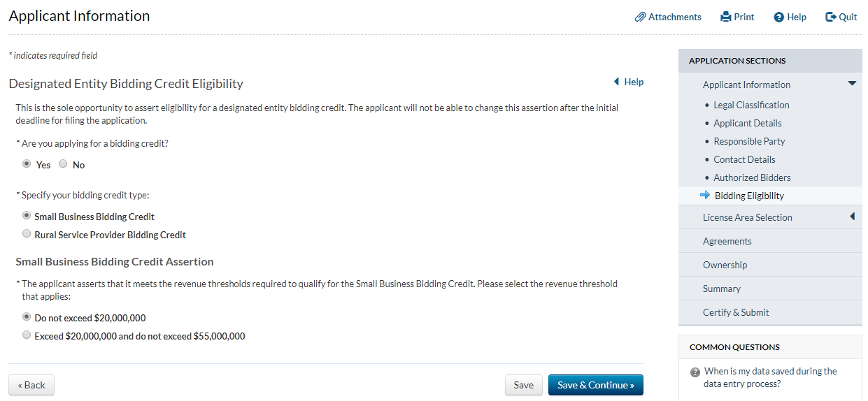
Task: Click the Attachments paperclip icon
Action: (x=640, y=17)
